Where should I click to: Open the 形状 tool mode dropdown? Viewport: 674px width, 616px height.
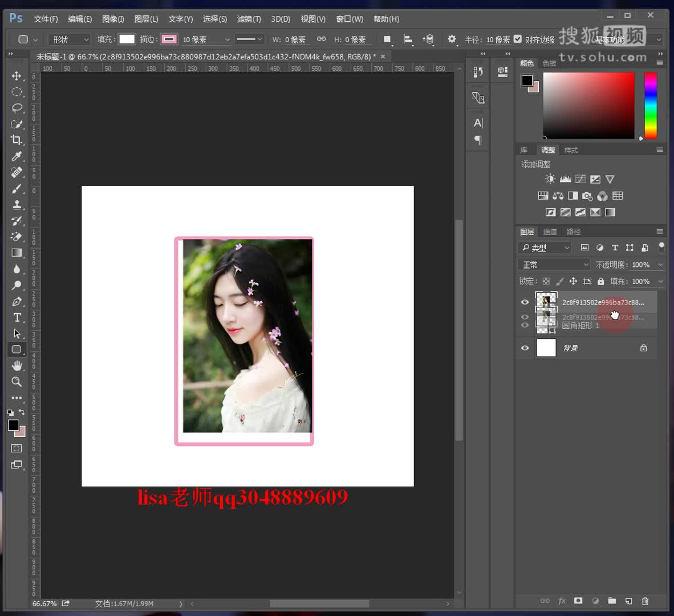click(x=69, y=39)
